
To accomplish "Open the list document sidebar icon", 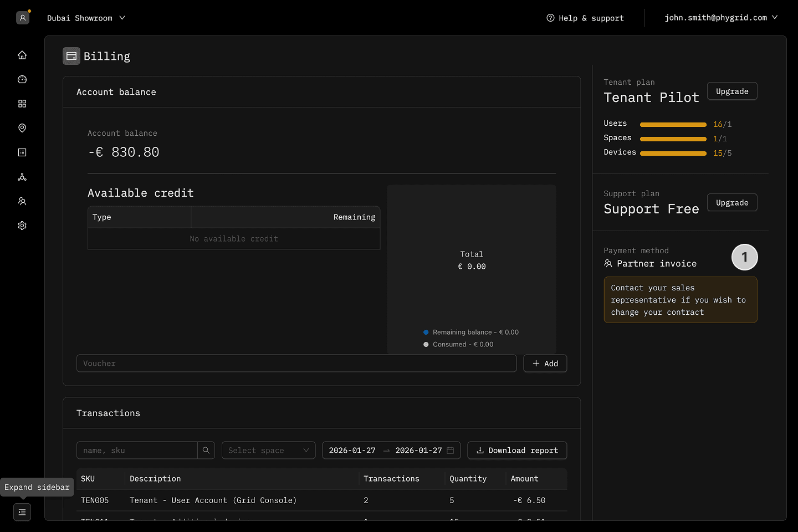I will point(22,152).
